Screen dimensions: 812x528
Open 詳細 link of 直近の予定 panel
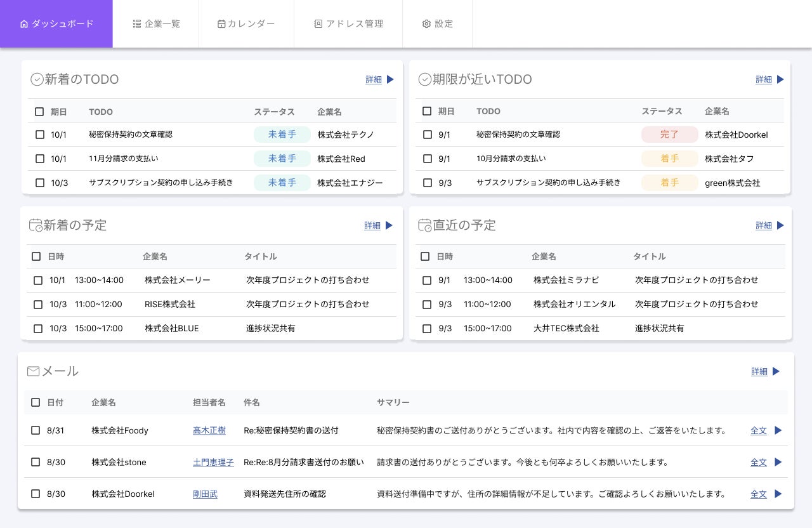(764, 226)
